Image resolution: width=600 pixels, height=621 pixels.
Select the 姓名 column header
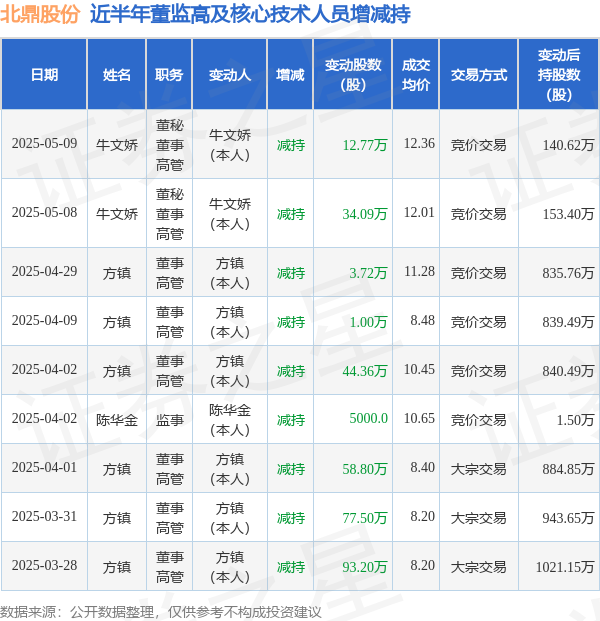click(x=116, y=75)
